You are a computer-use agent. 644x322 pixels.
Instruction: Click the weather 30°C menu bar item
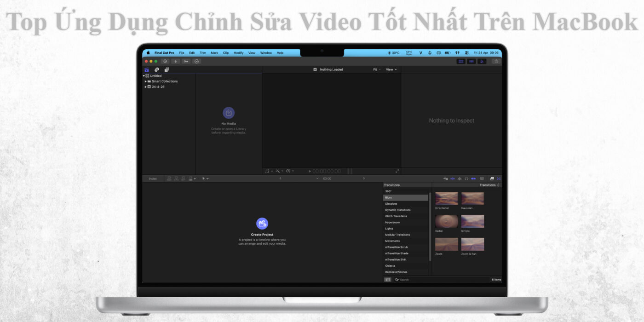[393, 53]
